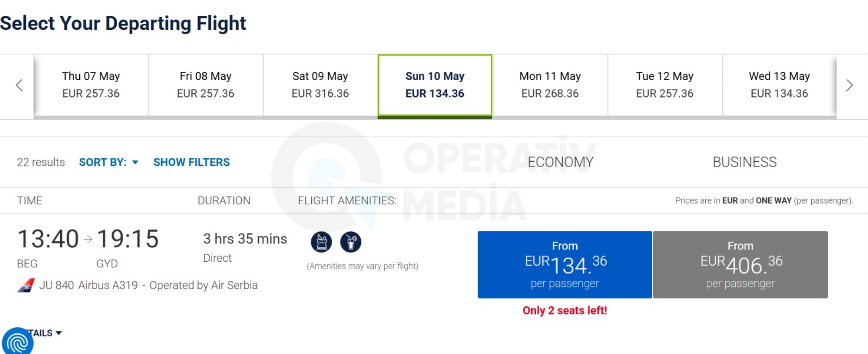This screenshot has height=354, width=868.
Task: Select Business fare EUR 406.36
Action: tap(740, 264)
